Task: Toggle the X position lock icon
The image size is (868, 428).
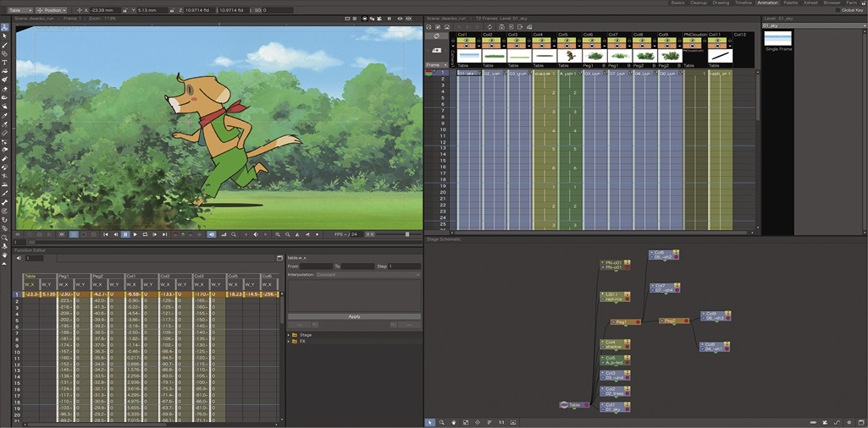Action: tap(124, 10)
